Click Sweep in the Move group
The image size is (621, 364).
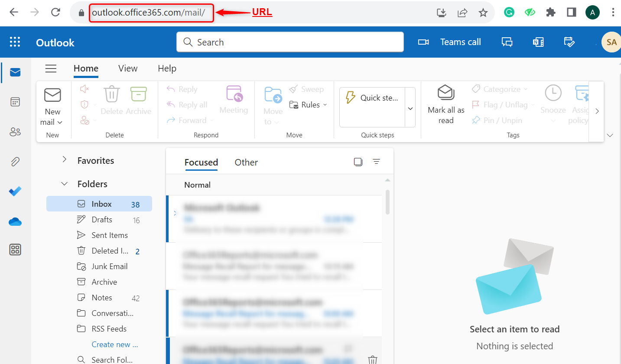point(307,89)
